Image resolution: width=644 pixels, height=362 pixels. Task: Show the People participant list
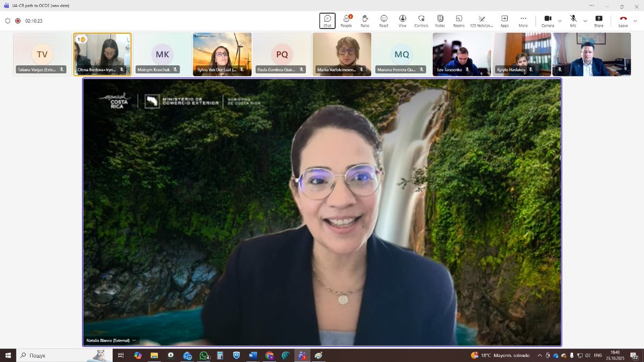point(346,21)
